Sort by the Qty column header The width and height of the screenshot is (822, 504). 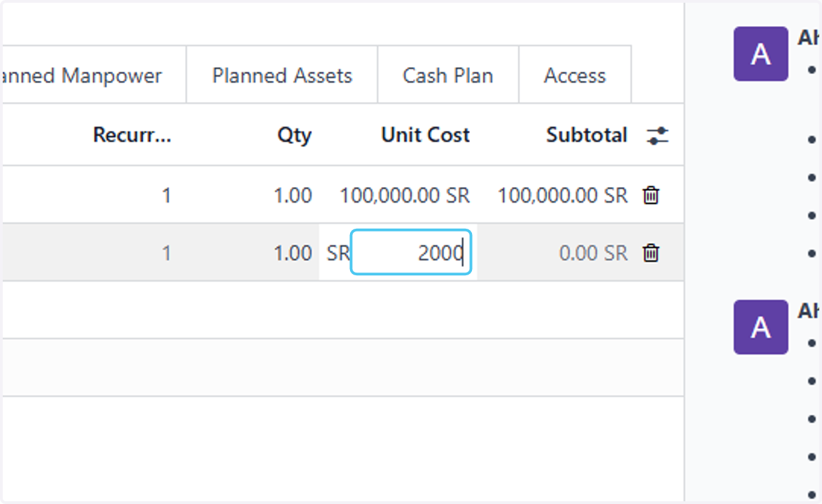(x=295, y=135)
